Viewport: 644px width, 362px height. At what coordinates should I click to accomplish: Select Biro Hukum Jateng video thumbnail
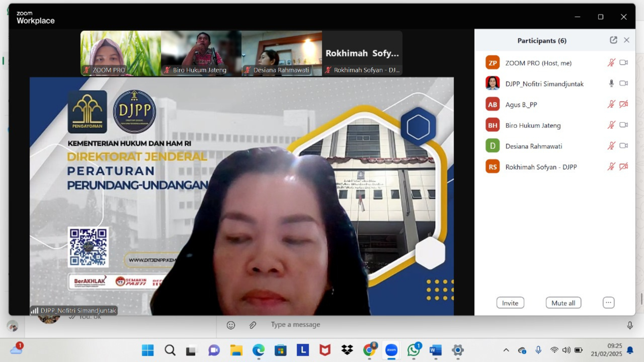pyautogui.click(x=201, y=53)
